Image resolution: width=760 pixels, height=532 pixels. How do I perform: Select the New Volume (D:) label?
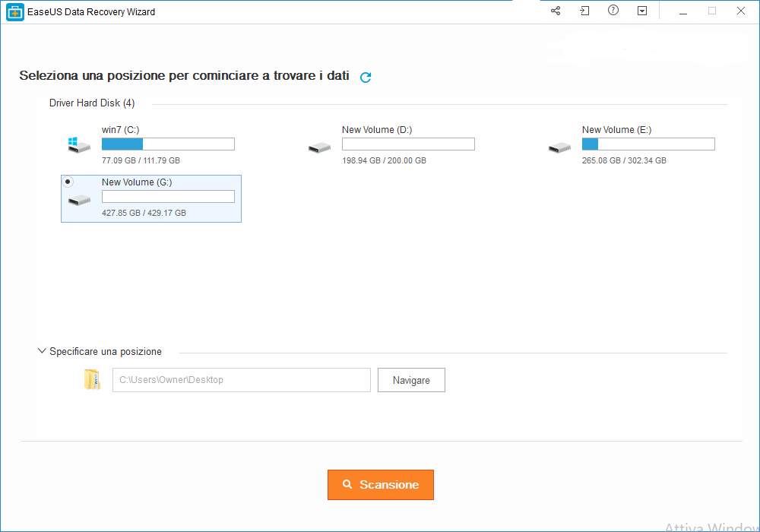[x=377, y=130]
